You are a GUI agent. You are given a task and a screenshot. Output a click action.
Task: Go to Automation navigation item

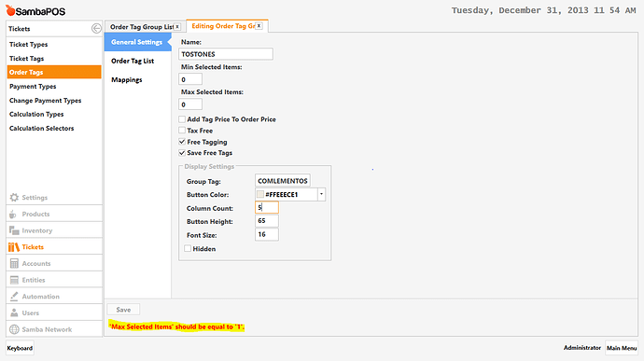click(54, 296)
